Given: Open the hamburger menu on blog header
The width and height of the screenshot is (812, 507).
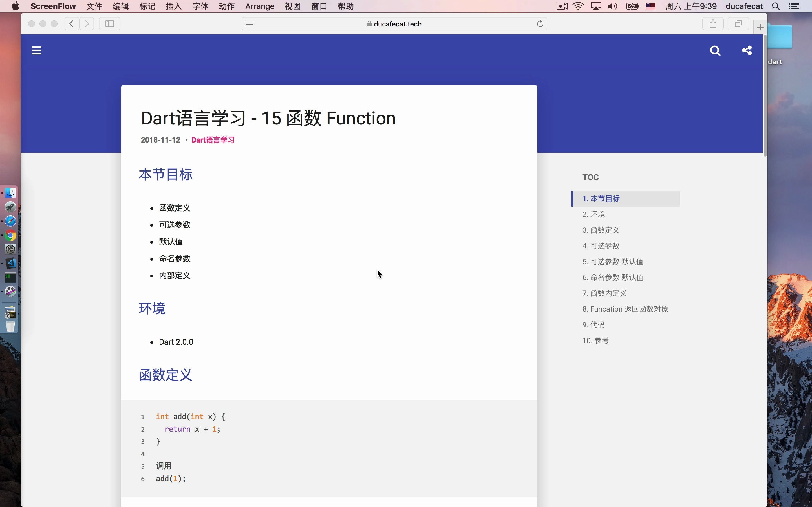Looking at the screenshot, I should coord(36,50).
